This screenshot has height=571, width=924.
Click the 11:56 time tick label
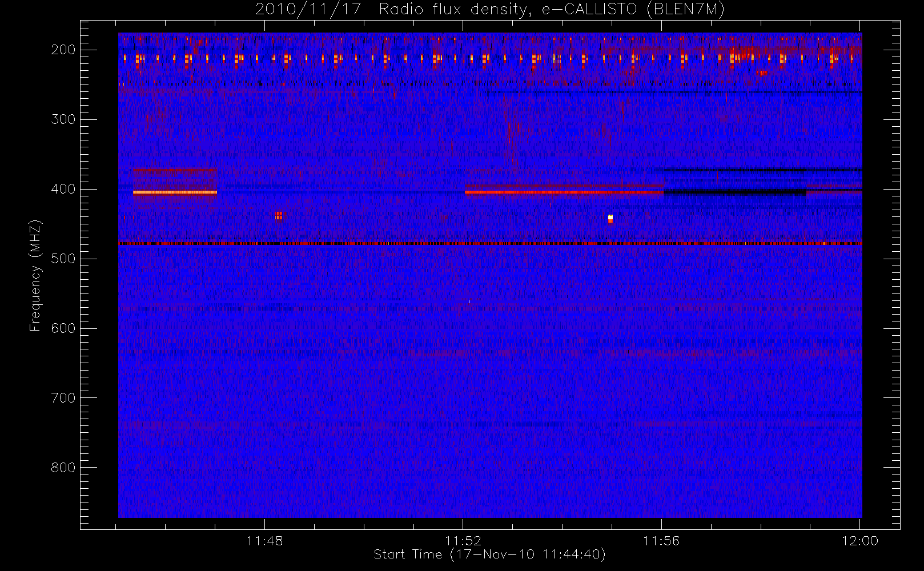pos(661,541)
